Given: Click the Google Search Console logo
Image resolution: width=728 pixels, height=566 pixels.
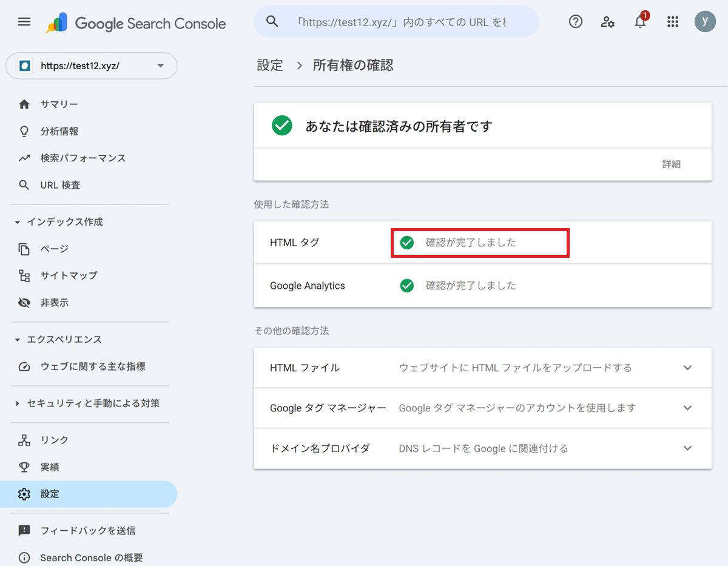Looking at the screenshot, I should click(x=136, y=23).
